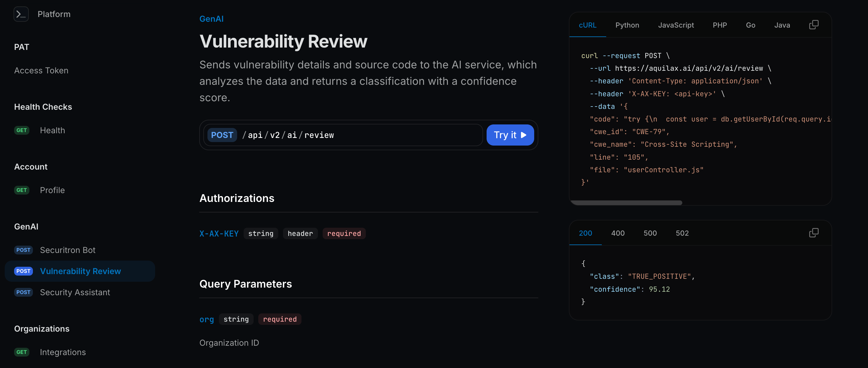The image size is (868, 368).
Task: Show the 502 response example
Action: point(682,233)
